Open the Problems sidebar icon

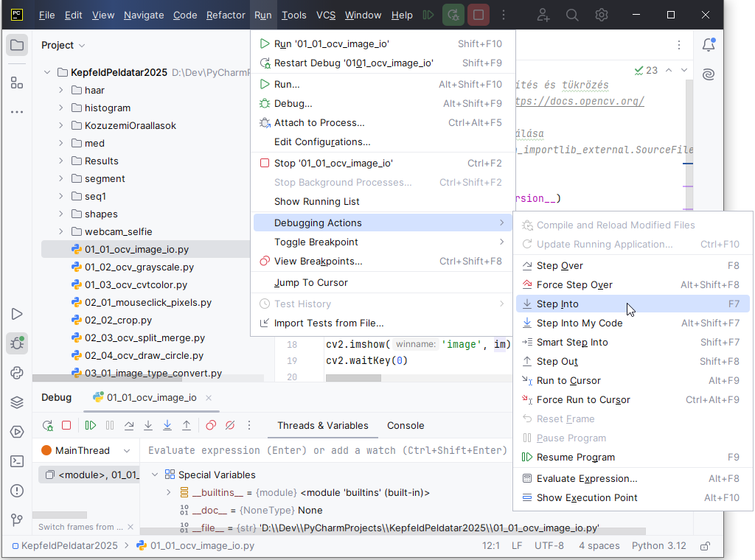pyautogui.click(x=17, y=491)
